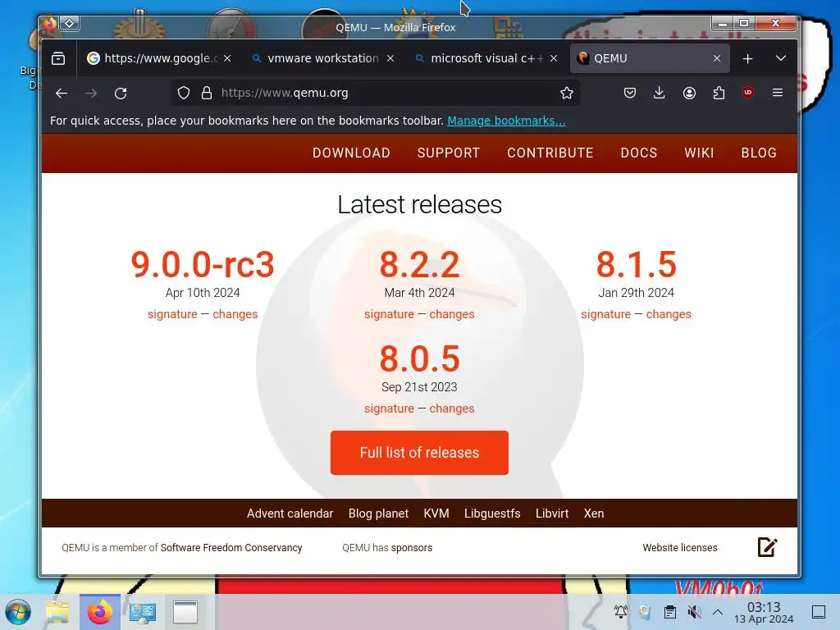Open the DOWNLOAD nav item
Image resolution: width=840 pixels, height=630 pixels.
tap(351, 153)
